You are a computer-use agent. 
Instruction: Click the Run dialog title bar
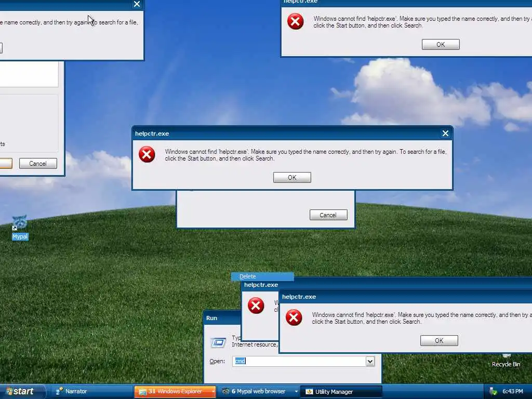[222, 318]
